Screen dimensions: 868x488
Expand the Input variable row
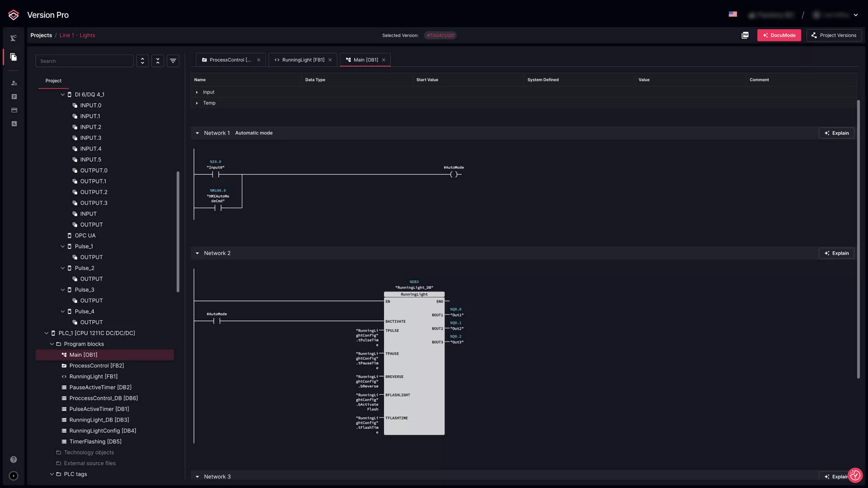coord(197,92)
